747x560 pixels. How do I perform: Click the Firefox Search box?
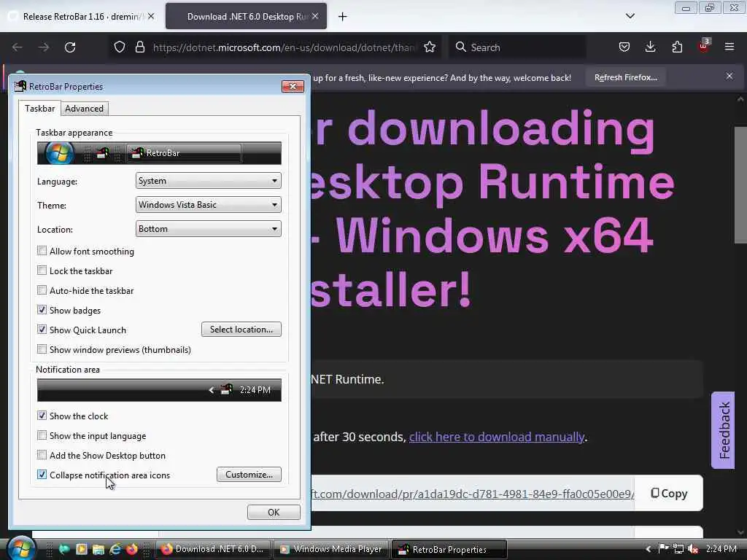pyautogui.click(x=517, y=47)
